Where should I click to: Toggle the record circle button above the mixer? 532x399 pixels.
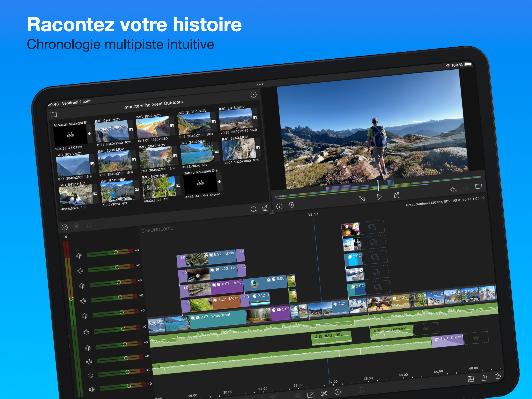pyautogui.click(x=76, y=226)
